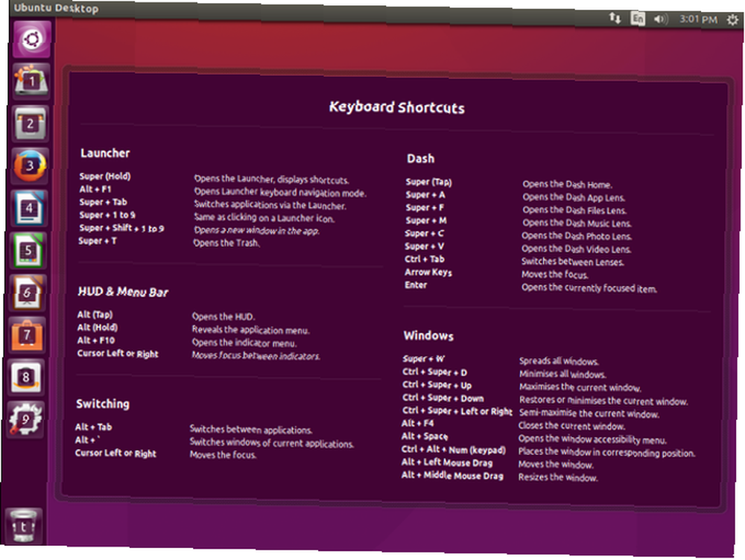Image resolution: width=745 pixels, height=560 pixels.
Task: Click 'Opens the HUD.' description
Action: [223, 316]
